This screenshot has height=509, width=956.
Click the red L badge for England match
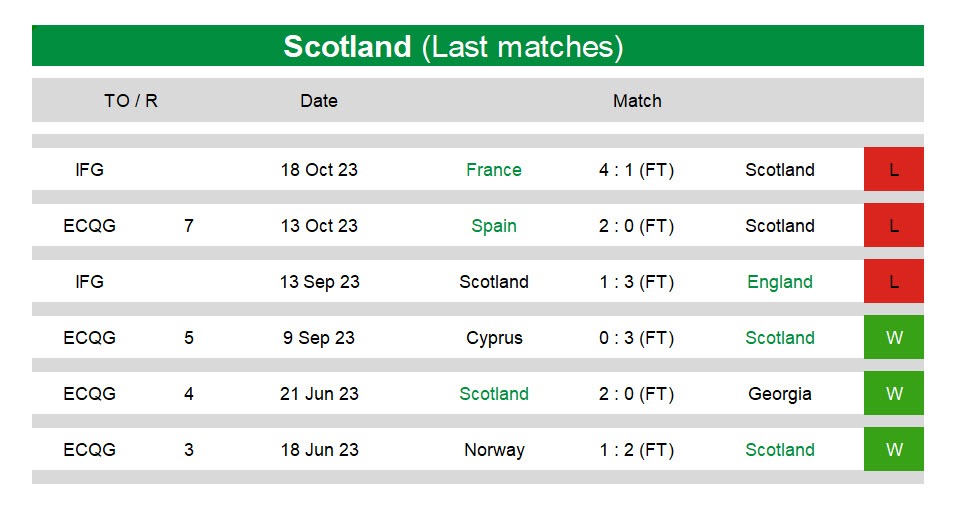coord(893,281)
